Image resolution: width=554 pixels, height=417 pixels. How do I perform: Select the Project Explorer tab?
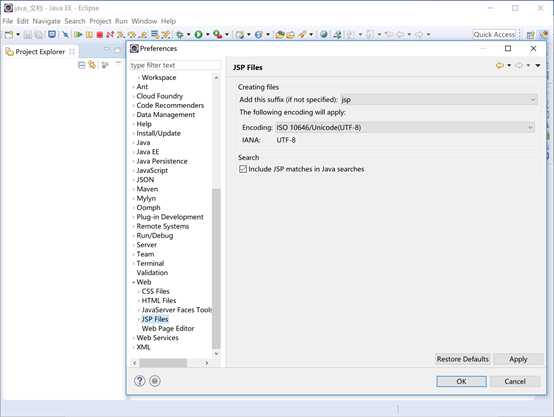pos(40,52)
